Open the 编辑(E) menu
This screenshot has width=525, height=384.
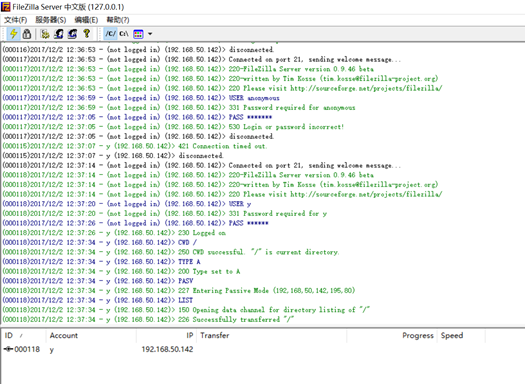(86, 20)
